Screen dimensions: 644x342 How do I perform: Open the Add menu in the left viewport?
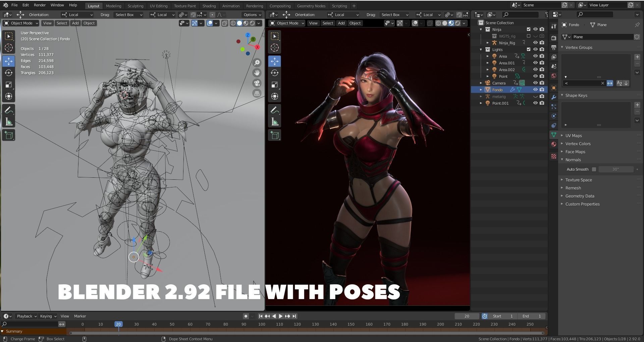click(x=75, y=23)
